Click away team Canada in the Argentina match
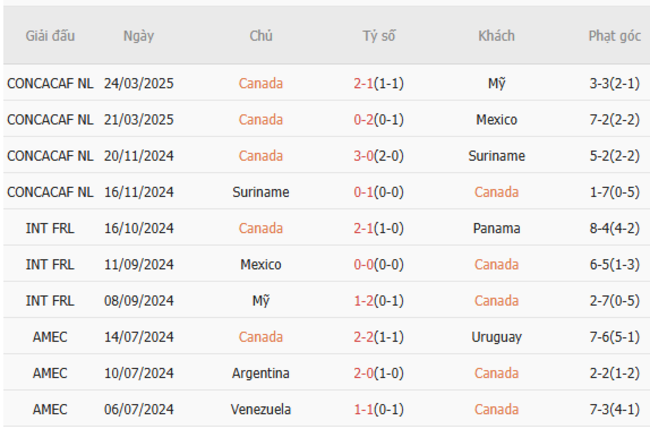The width and height of the screenshot is (650, 429). point(497,373)
